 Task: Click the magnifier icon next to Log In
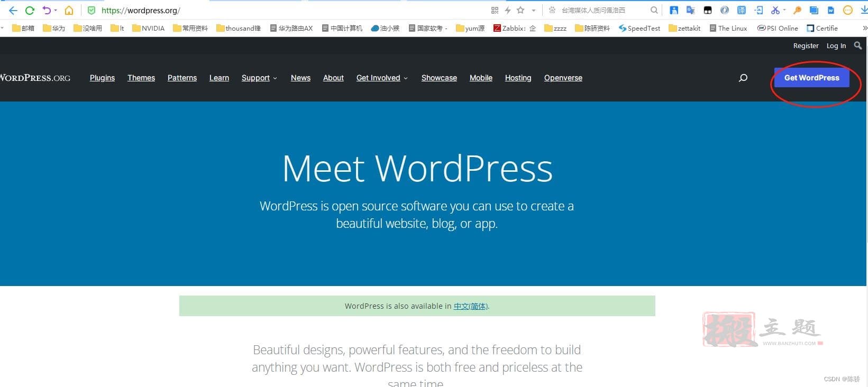858,45
